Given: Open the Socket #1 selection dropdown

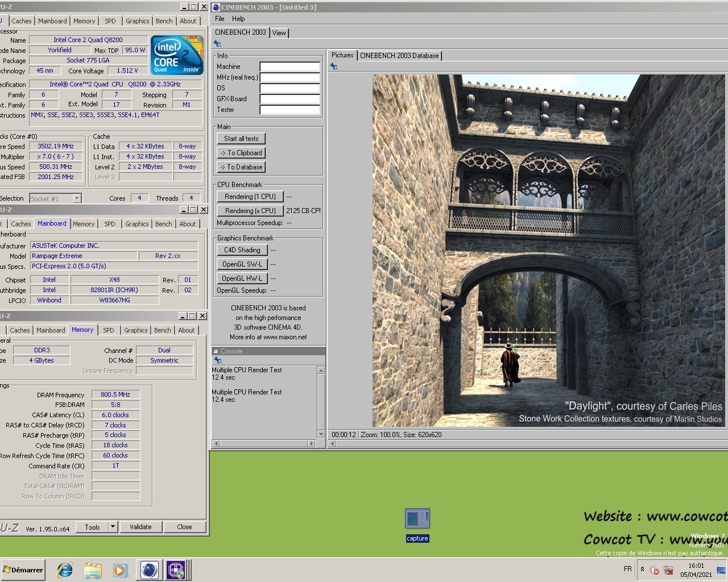Looking at the screenshot, I should coord(77,198).
